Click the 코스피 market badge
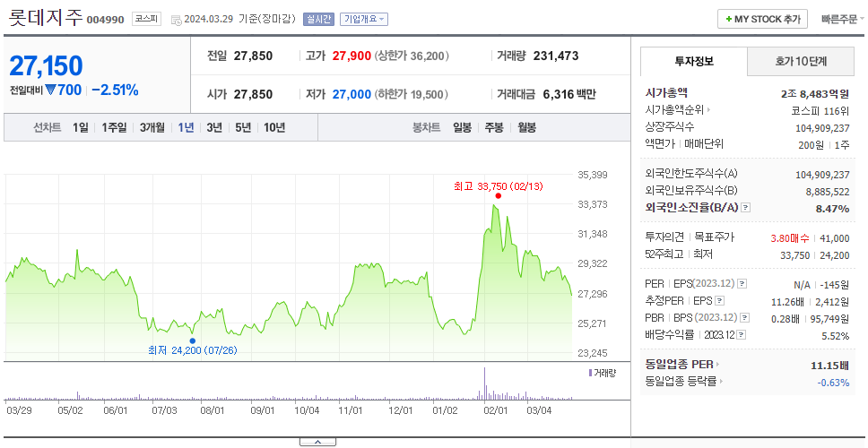 [147, 20]
